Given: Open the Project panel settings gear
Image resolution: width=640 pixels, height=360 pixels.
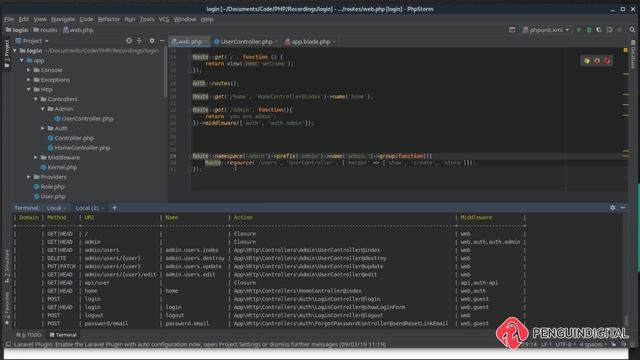Looking at the screenshot, I should pyautogui.click(x=151, y=41).
